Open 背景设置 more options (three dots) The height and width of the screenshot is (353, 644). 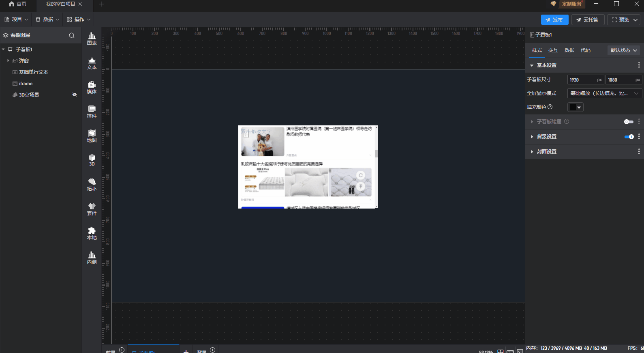point(639,136)
